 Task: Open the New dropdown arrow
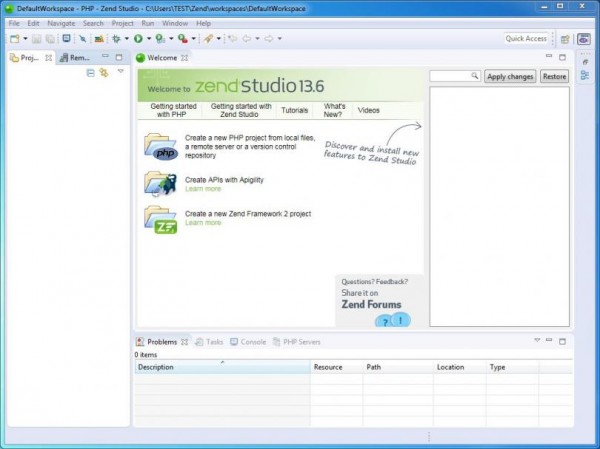click(25, 39)
